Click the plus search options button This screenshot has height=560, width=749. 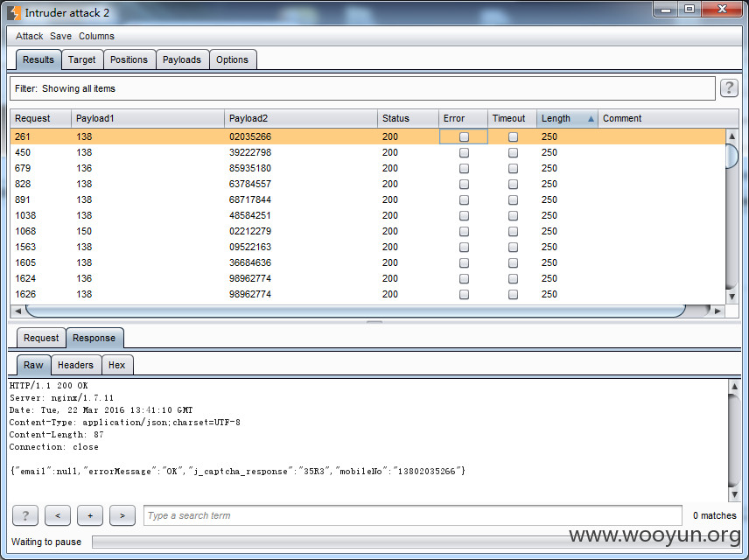[x=90, y=515]
